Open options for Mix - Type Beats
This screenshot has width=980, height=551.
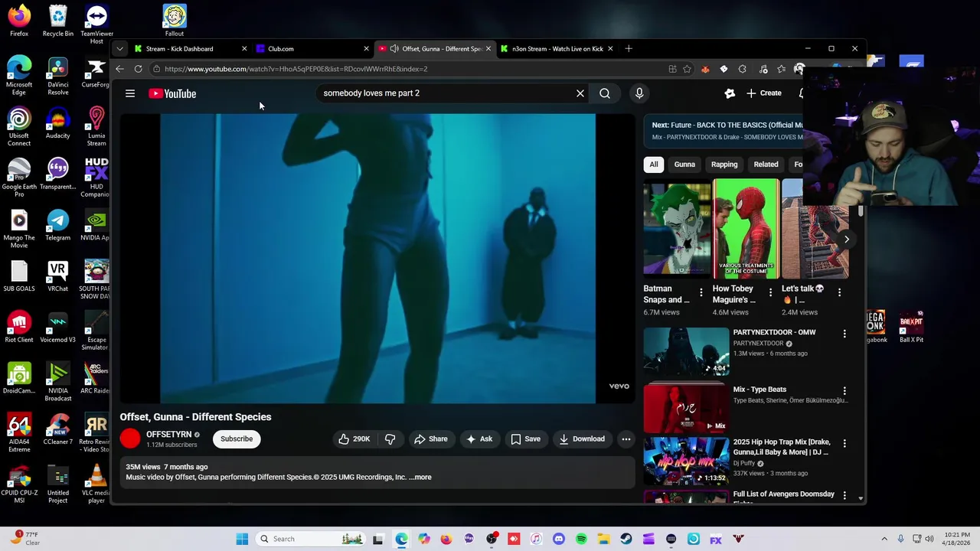[x=844, y=390]
